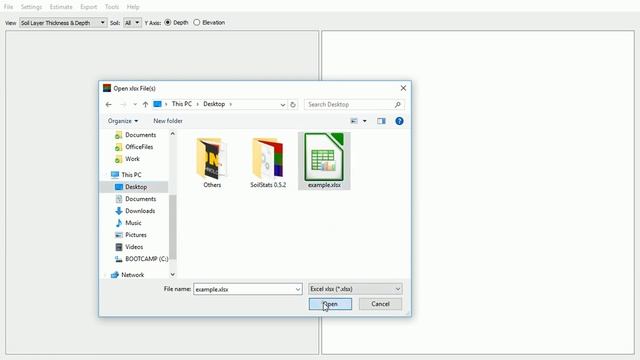Click the SoilStats icon in dialog title
Image resolution: width=640 pixels, height=360 pixels.
tap(107, 88)
